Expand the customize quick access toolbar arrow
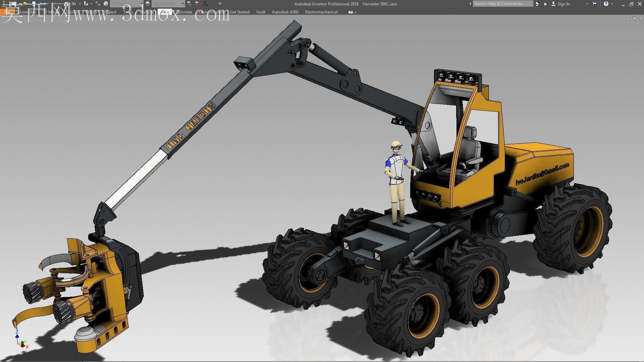 (x=220, y=4)
